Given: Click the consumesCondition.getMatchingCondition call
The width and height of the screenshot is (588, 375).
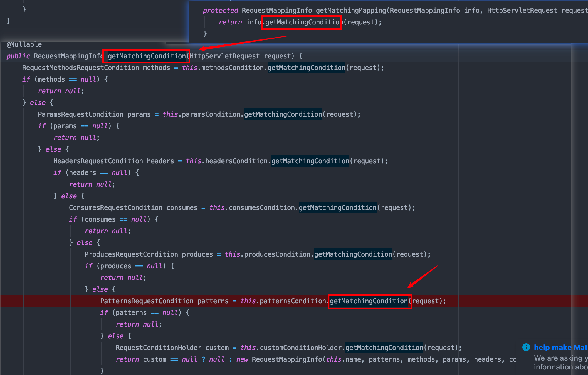Looking at the screenshot, I should 337,208.
